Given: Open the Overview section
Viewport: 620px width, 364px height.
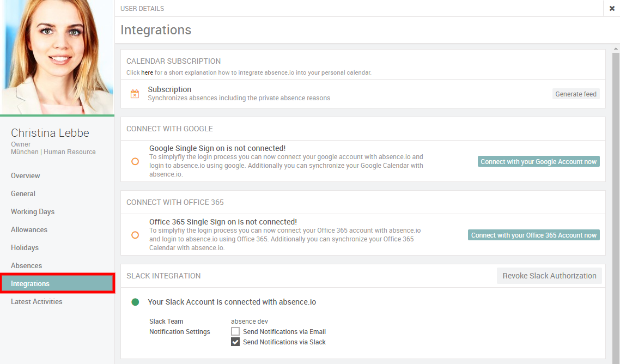Looking at the screenshot, I should click(26, 175).
